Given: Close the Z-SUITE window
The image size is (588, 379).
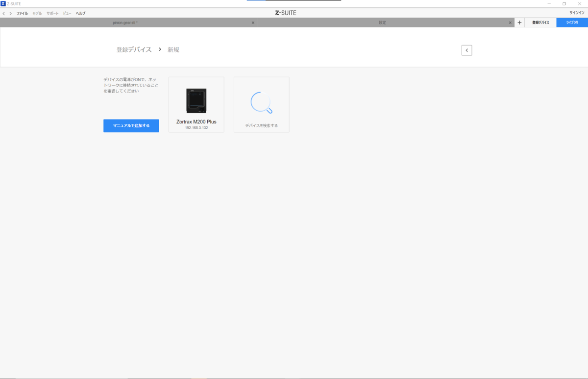Looking at the screenshot, I should (x=580, y=3).
